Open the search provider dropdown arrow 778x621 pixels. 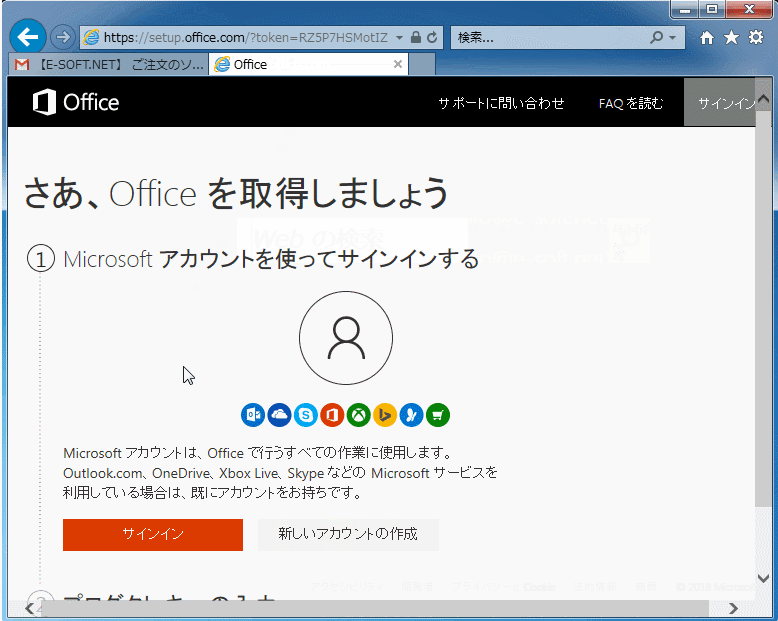click(x=673, y=37)
